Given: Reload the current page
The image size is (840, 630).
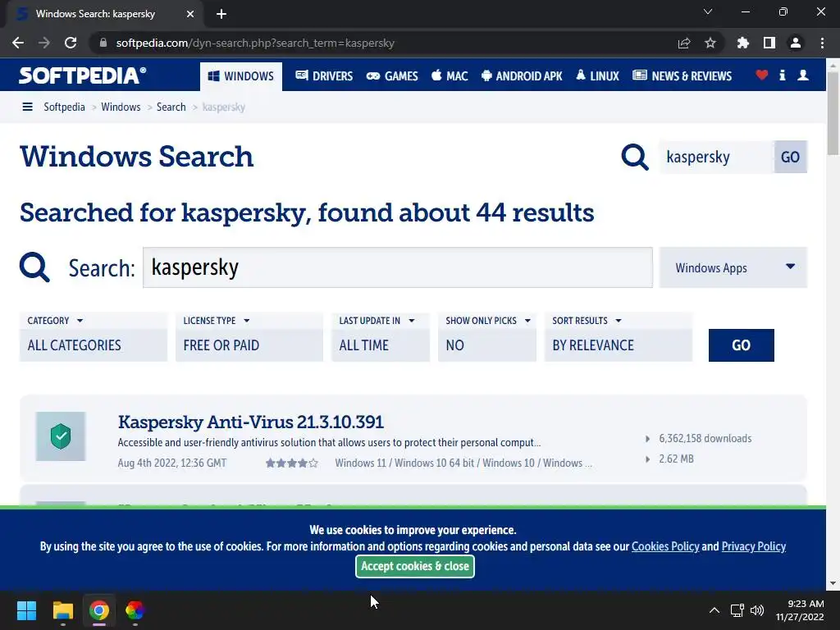Looking at the screenshot, I should coord(71,43).
